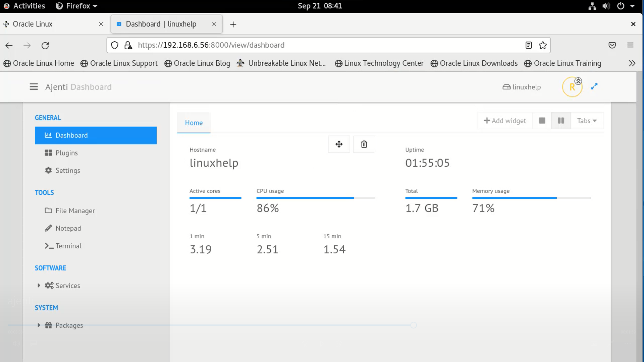Switch to single-column layout icon
Viewport: 644px width, 362px height.
pos(542,121)
